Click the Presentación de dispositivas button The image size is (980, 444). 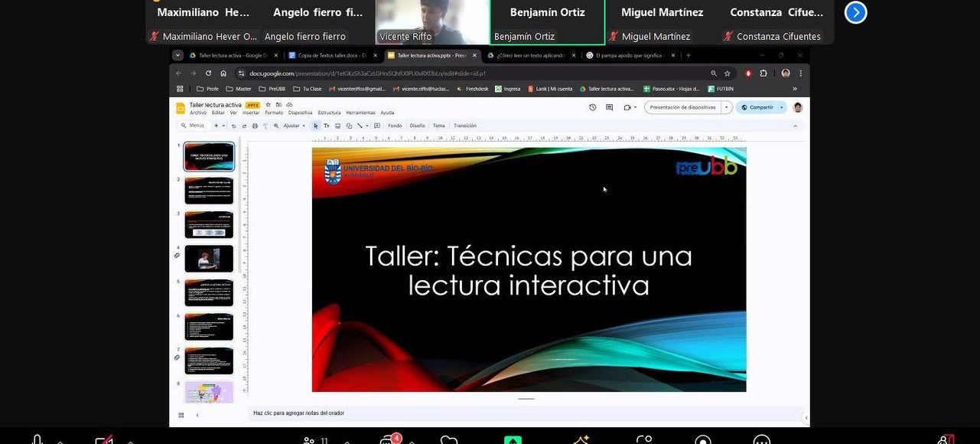tap(682, 107)
